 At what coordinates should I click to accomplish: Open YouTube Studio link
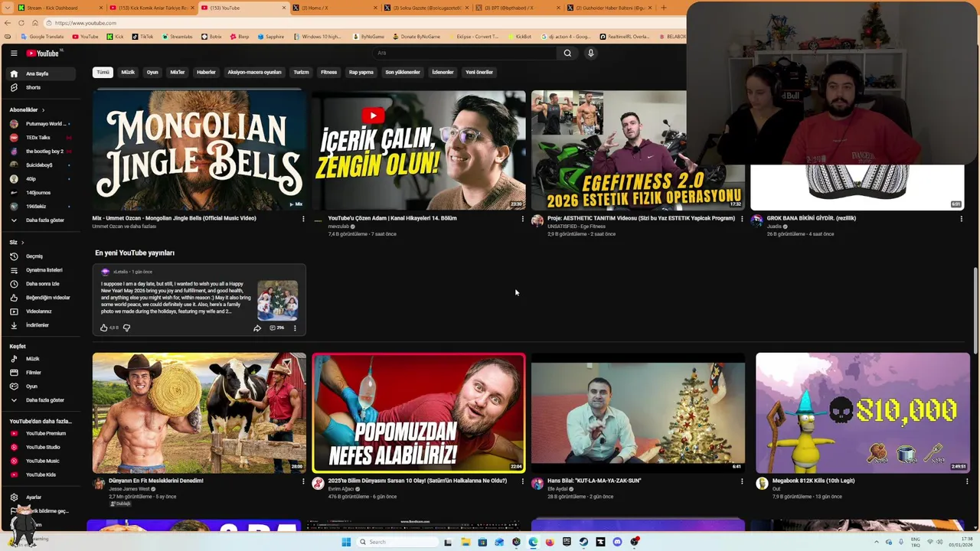pyautogui.click(x=40, y=447)
